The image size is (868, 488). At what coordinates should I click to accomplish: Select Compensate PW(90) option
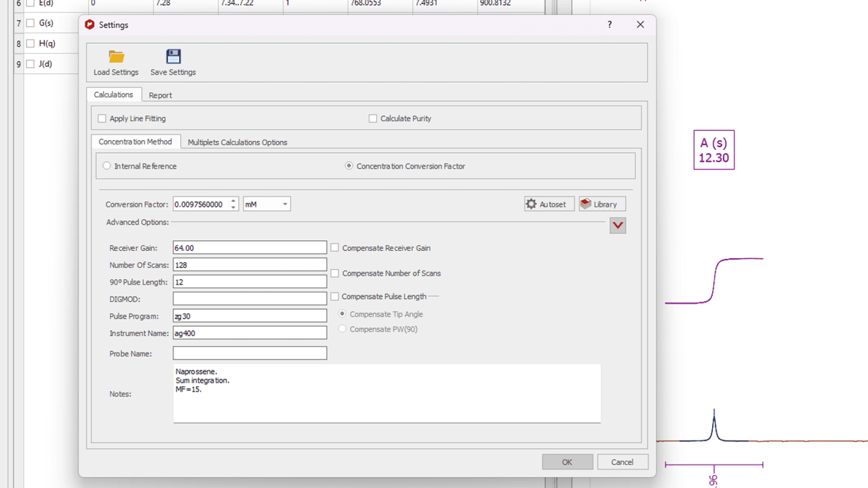pos(342,329)
